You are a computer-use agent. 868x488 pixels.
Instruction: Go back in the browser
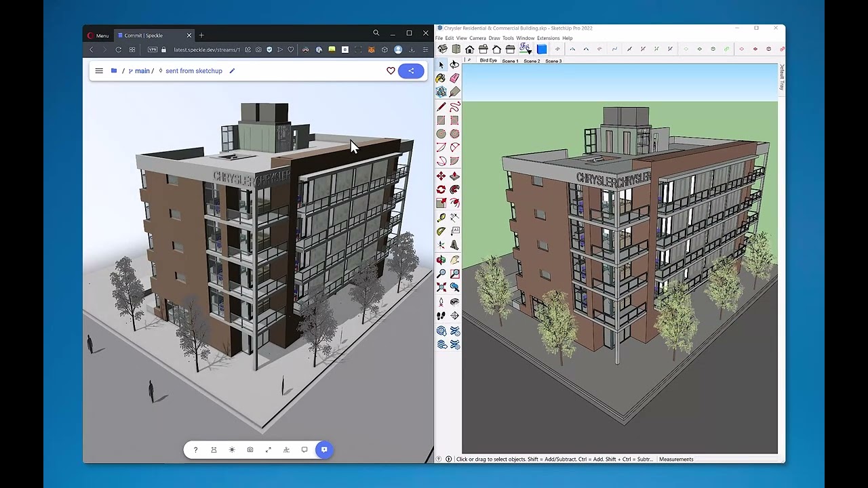92,49
